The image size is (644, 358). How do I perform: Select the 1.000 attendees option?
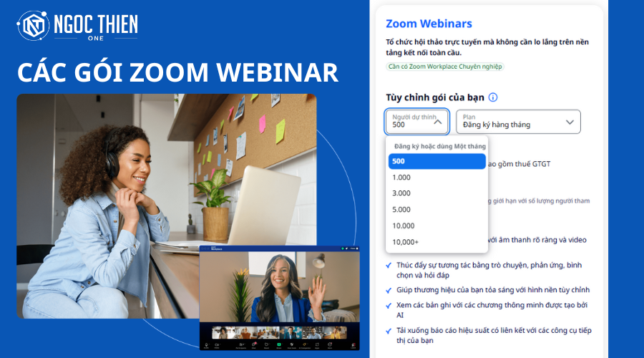click(x=437, y=178)
